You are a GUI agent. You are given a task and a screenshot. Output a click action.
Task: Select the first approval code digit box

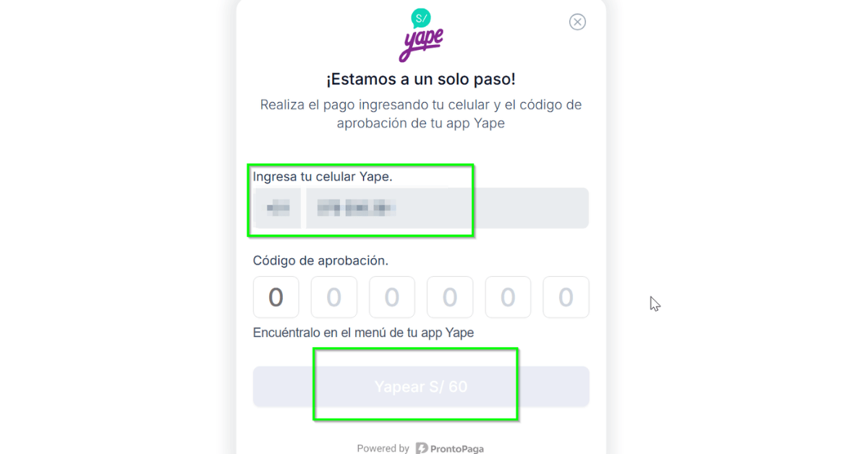(x=276, y=297)
